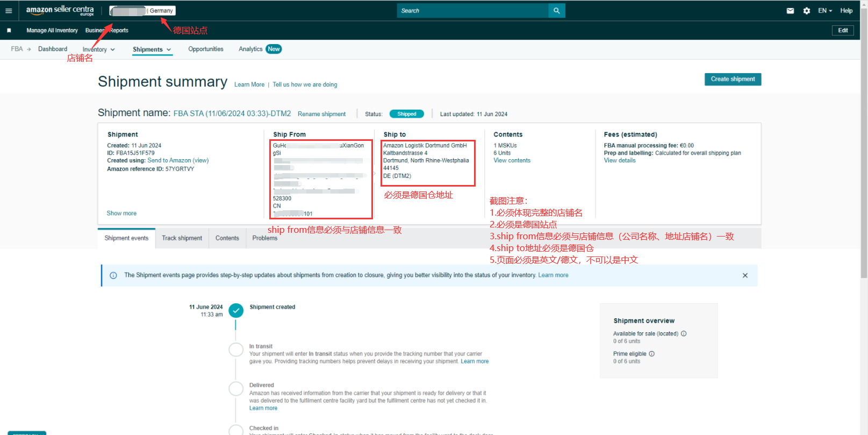This screenshot has width=868, height=435.
Task: Click the Shipped status badge
Action: pyautogui.click(x=406, y=114)
